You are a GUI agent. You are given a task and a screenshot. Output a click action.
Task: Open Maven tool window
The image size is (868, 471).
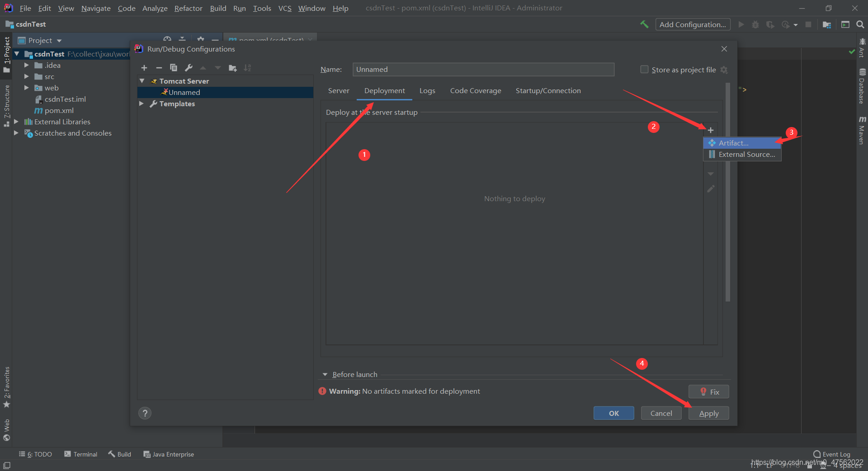point(862,131)
